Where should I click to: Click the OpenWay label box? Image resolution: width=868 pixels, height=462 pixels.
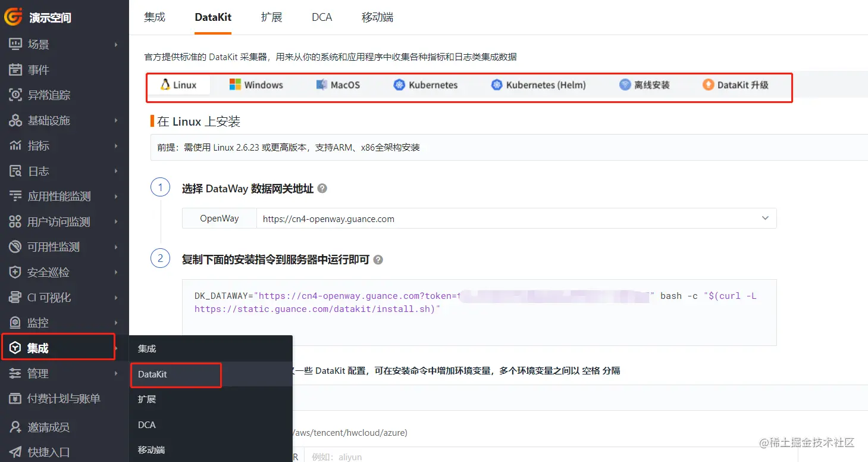[219, 218]
